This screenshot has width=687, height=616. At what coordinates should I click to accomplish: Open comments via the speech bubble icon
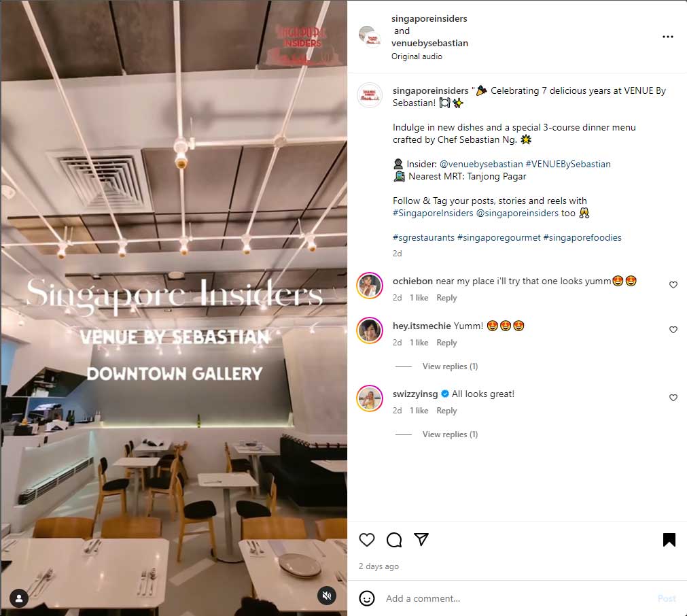pyautogui.click(x=394, y=539)
